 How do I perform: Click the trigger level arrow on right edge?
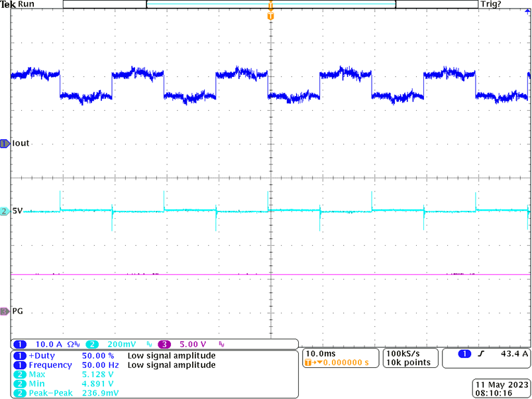[527, 5]
